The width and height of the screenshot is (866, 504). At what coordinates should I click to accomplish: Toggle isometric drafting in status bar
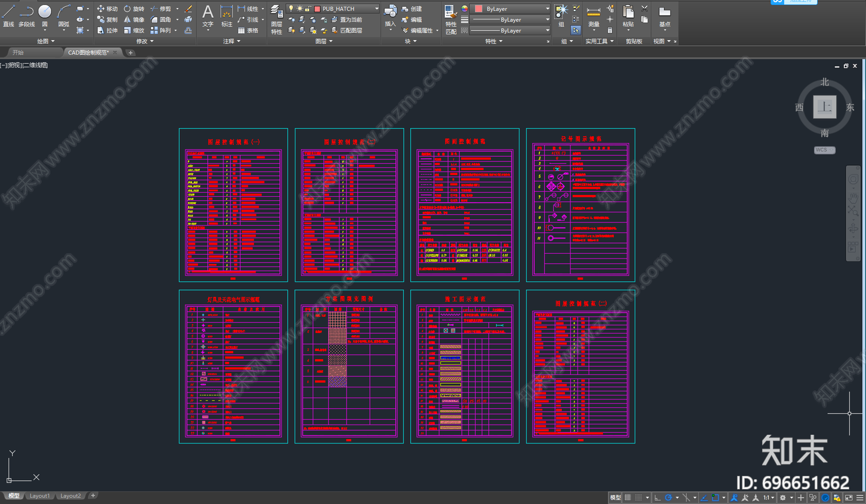pyautogui.click(x=686, y=497)
